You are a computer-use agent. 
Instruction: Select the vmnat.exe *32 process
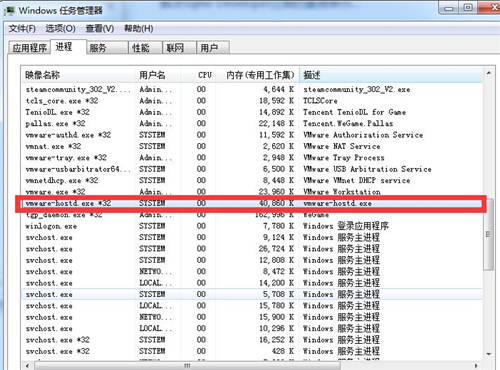click(252, 146)
